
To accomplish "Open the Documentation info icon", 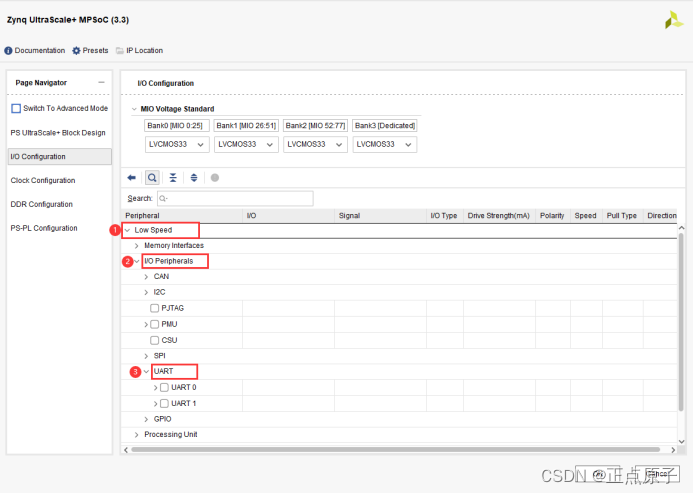I will coord(8,51).
